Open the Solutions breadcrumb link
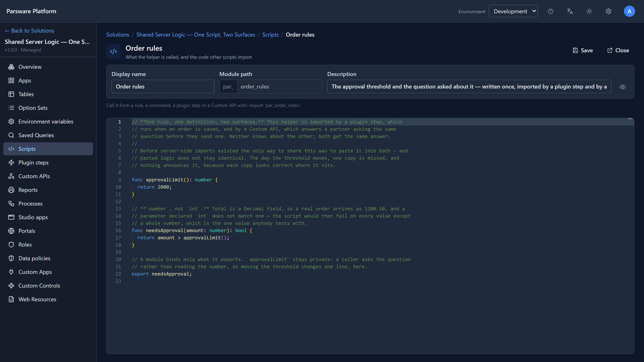The image size is (644, 362). pos(118,34)
